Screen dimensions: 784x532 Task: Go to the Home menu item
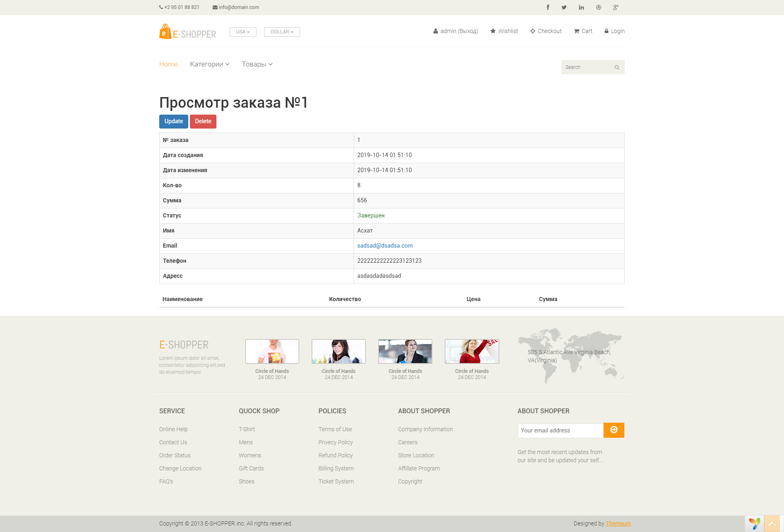click(x=168, y=64)
